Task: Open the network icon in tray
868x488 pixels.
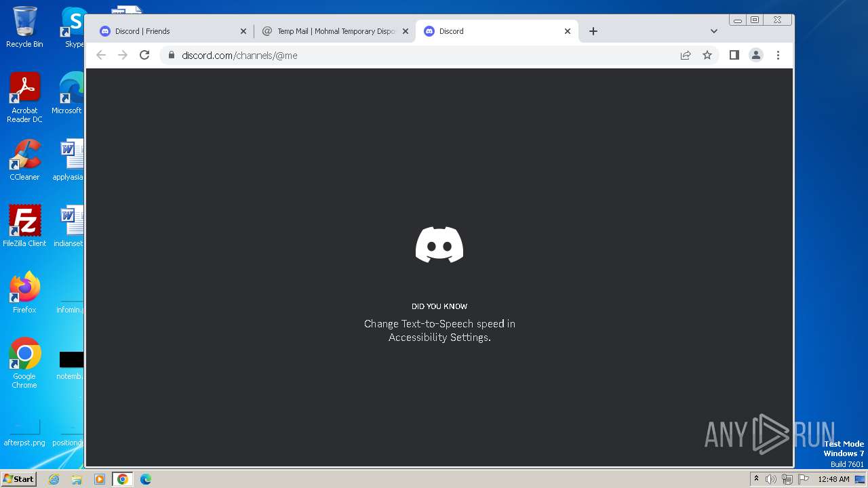Action: 787,479
